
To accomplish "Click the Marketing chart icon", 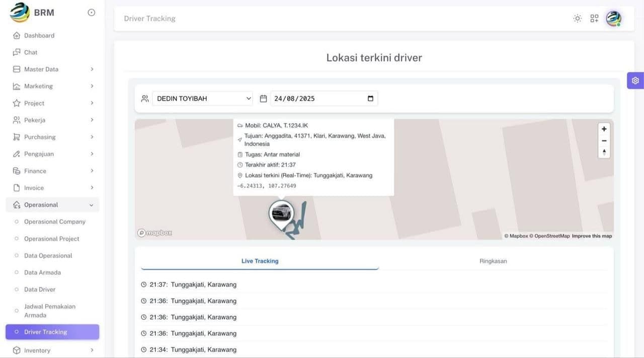I will (17, 86).
